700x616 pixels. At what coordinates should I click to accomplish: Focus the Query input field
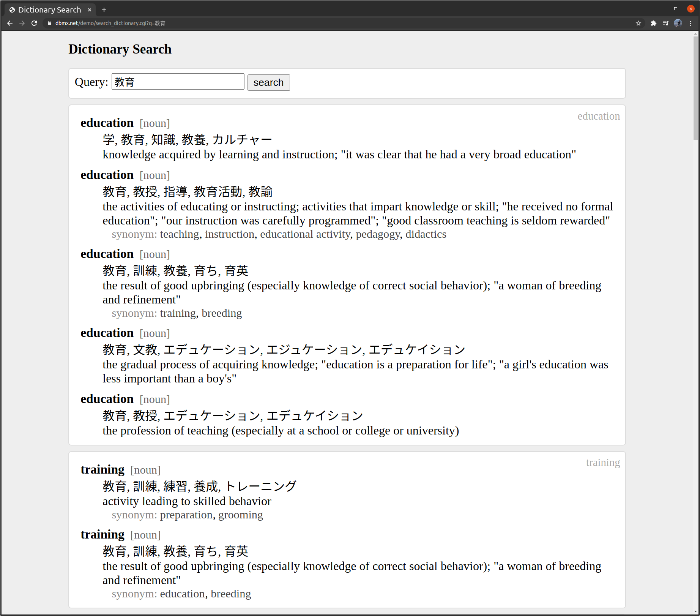click(178, 82)
